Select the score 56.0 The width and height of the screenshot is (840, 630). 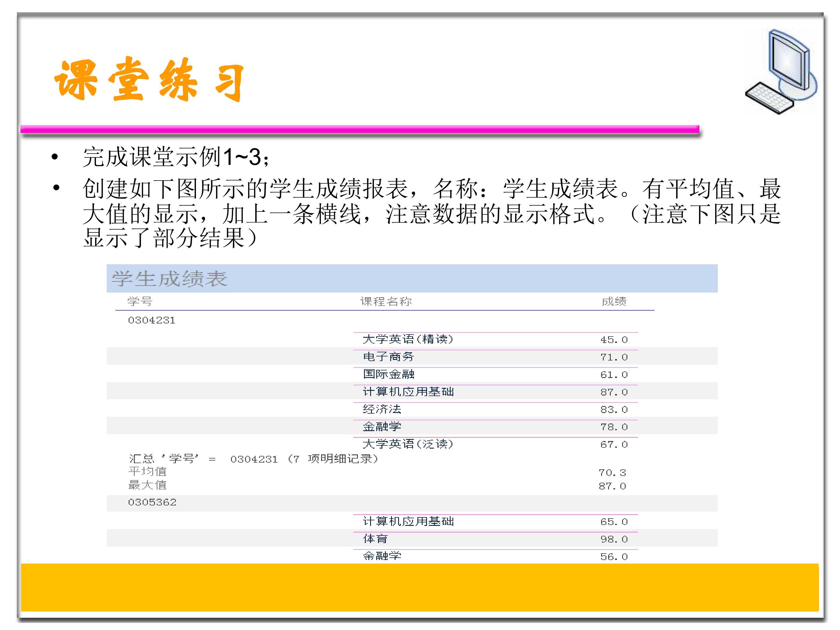(x=614, y=557)
